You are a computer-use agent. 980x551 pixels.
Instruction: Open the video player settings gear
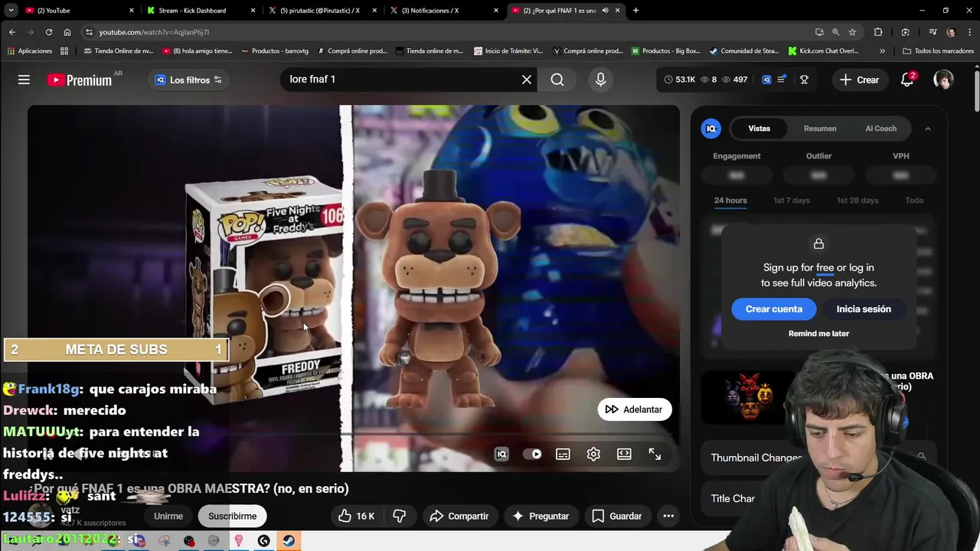593,454
